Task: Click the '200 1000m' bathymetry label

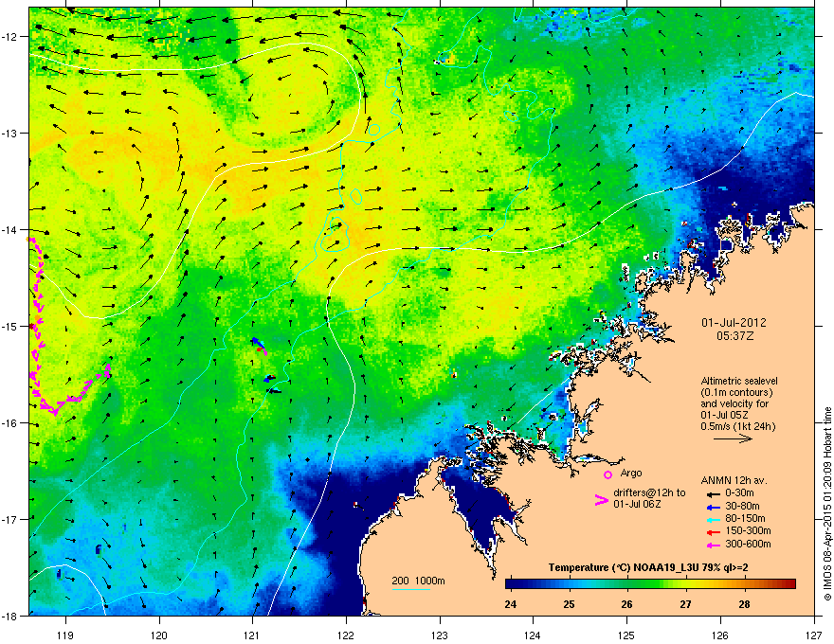Action: click(x=419, y=581)
